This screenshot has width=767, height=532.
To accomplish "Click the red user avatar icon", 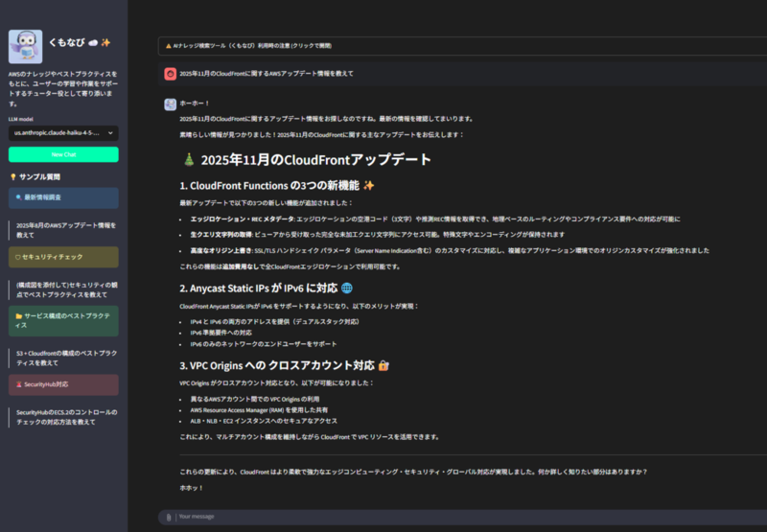I will tap(171, 74).
